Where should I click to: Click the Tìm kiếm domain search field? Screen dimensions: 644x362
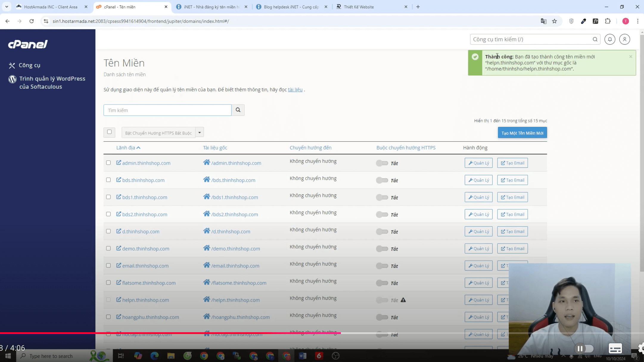tap(167, 110)
